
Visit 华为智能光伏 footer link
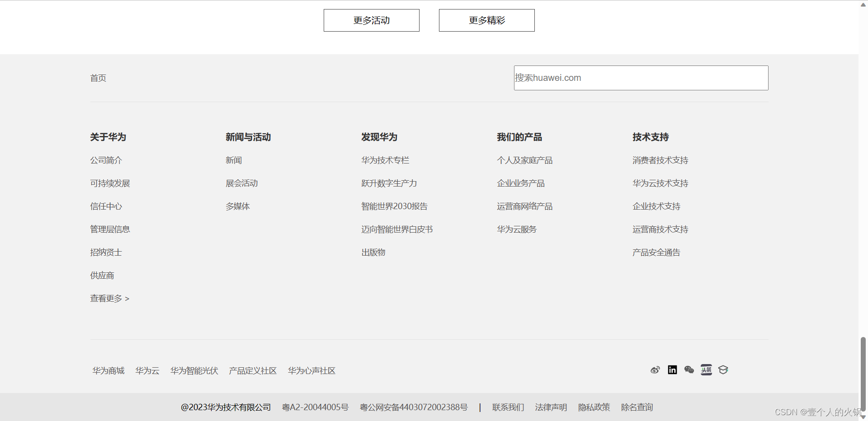pyautogui.click(x=194, y=371)
